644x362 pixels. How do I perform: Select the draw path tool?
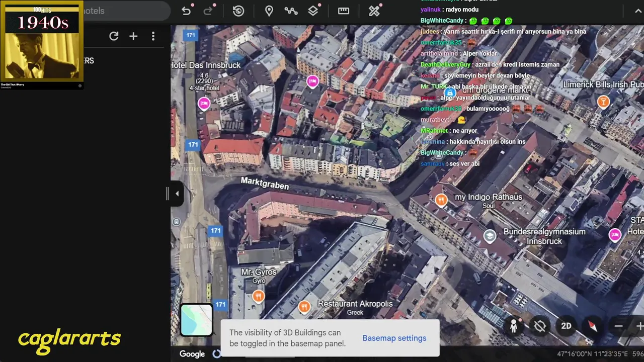[291, 11]
